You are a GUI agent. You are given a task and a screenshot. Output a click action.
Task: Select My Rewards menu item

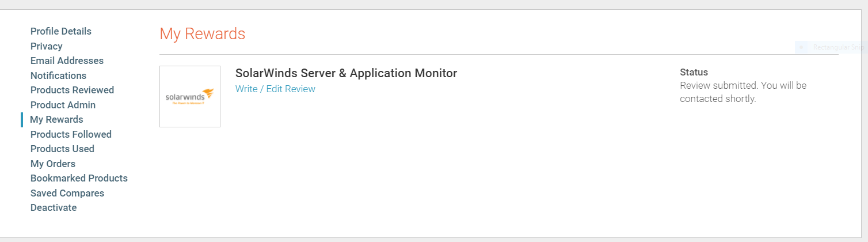pos(56,119)
